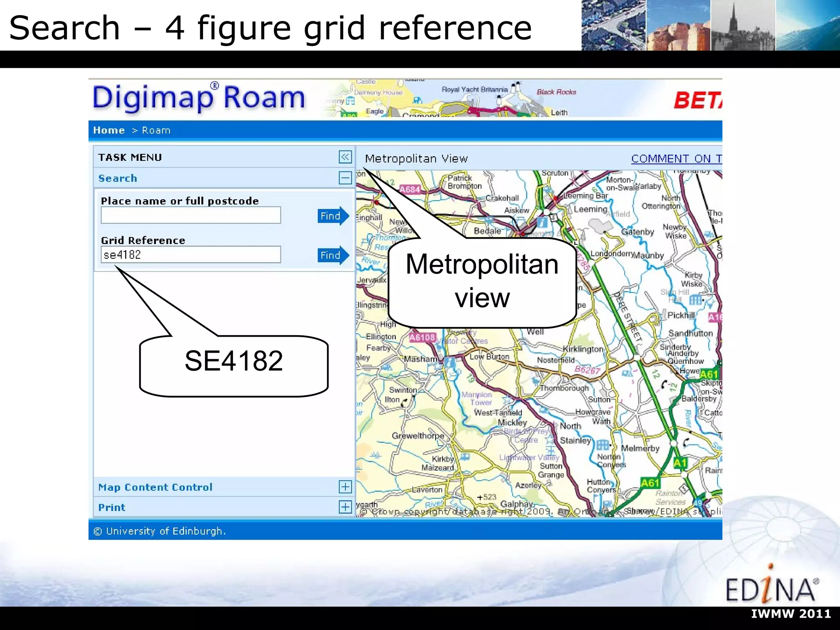Image resolution: width=840 pixels, height=630 pixels.
Task: Collapse the Task Menu panel with double-chevron icon
Action: [x=345, y=157]
